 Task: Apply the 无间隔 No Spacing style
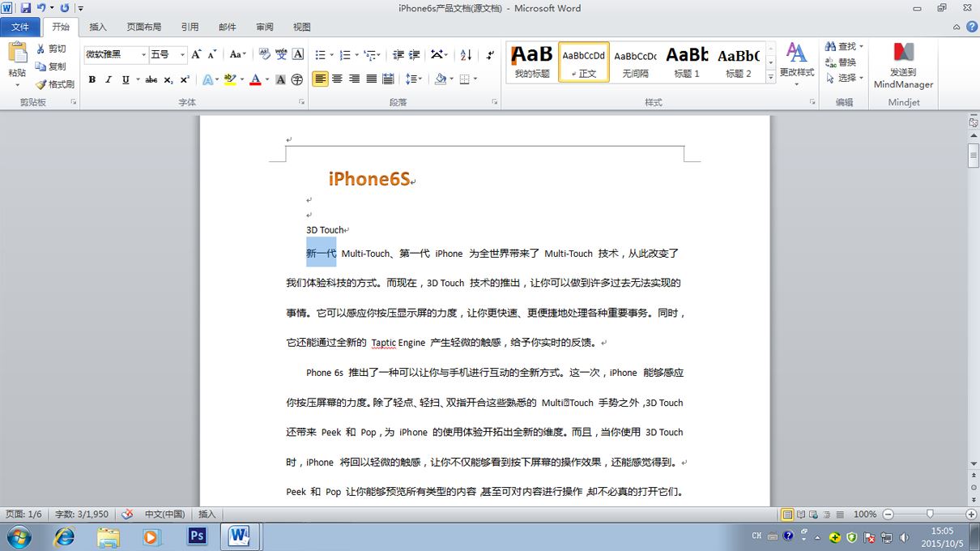[x=636, y=63]
